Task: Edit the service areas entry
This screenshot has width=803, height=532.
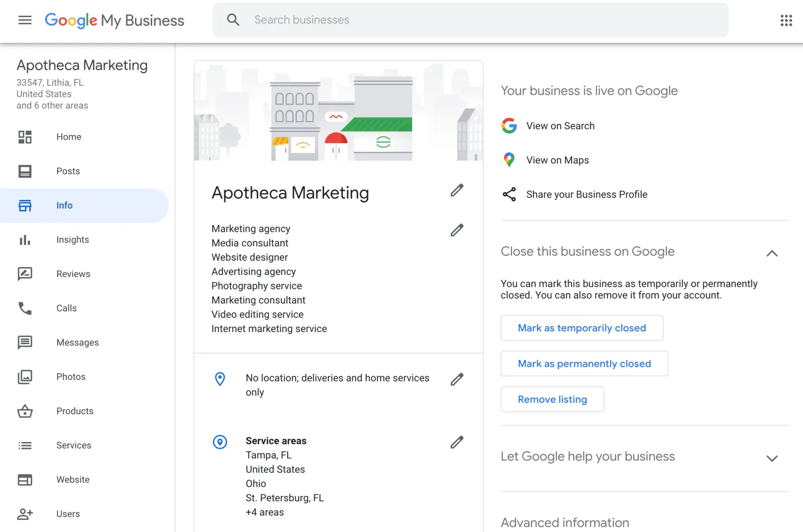Action: [457, 442]
